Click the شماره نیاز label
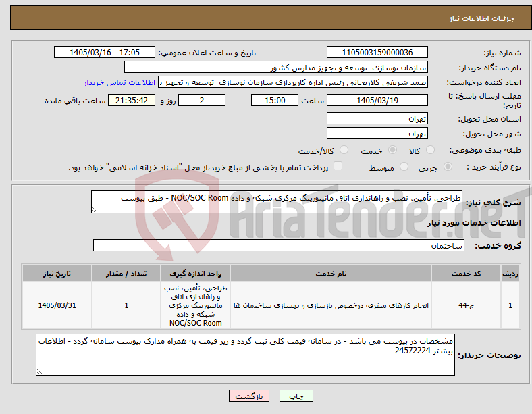 [x=502, y=53]
